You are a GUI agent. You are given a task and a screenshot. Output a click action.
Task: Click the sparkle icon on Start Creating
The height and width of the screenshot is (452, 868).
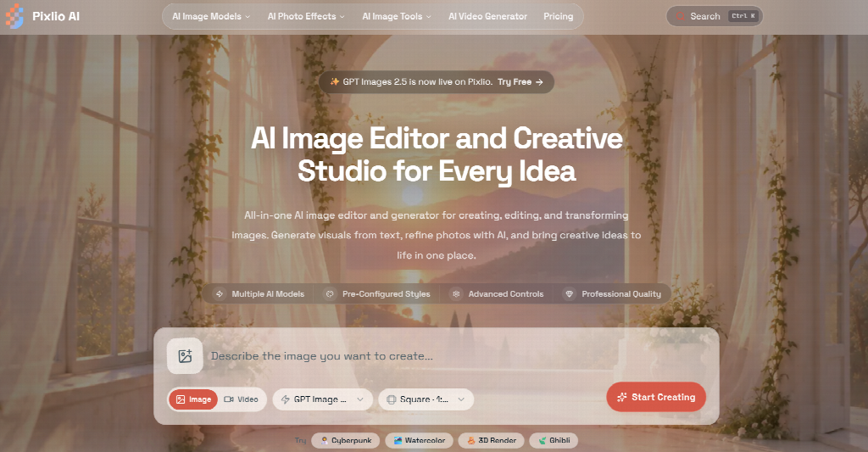(x=622, y=397)
